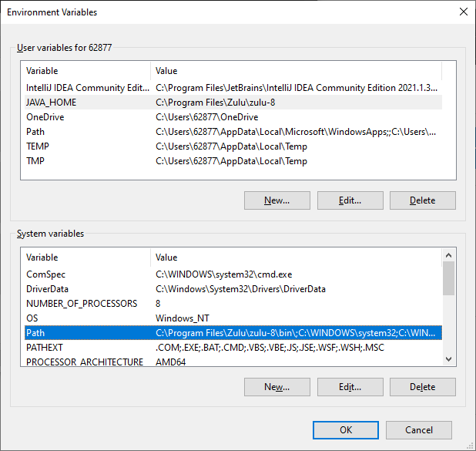Viewport: 476px width, 451px height.
Task: Click the Value header in System variables
Action: pyautogui.click(x=297, y=257)
